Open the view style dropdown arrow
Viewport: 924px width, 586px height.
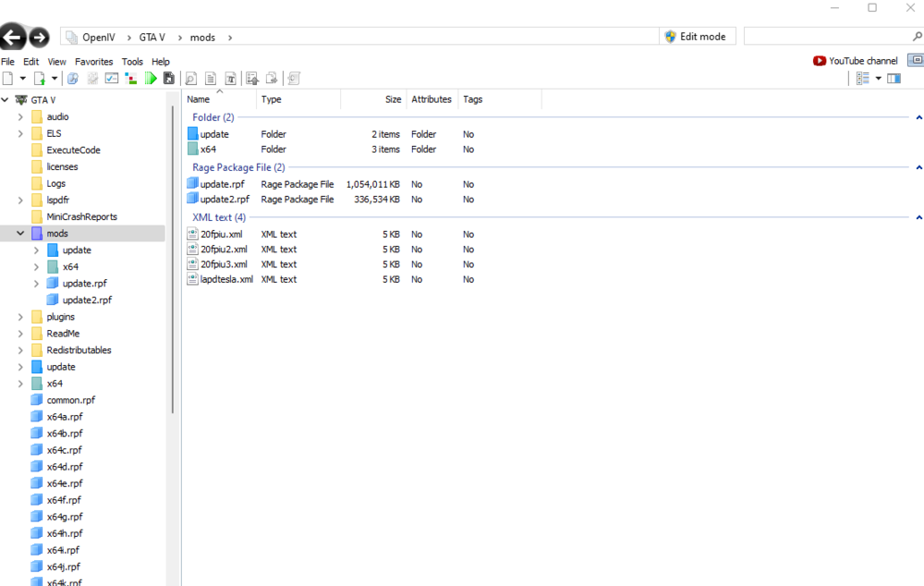(x=878, y=78)
